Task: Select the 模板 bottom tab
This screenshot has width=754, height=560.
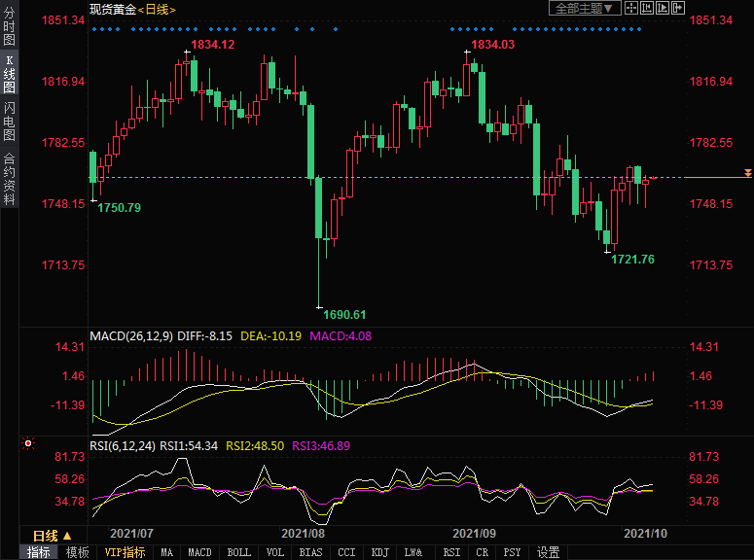Action: point(77,552)
